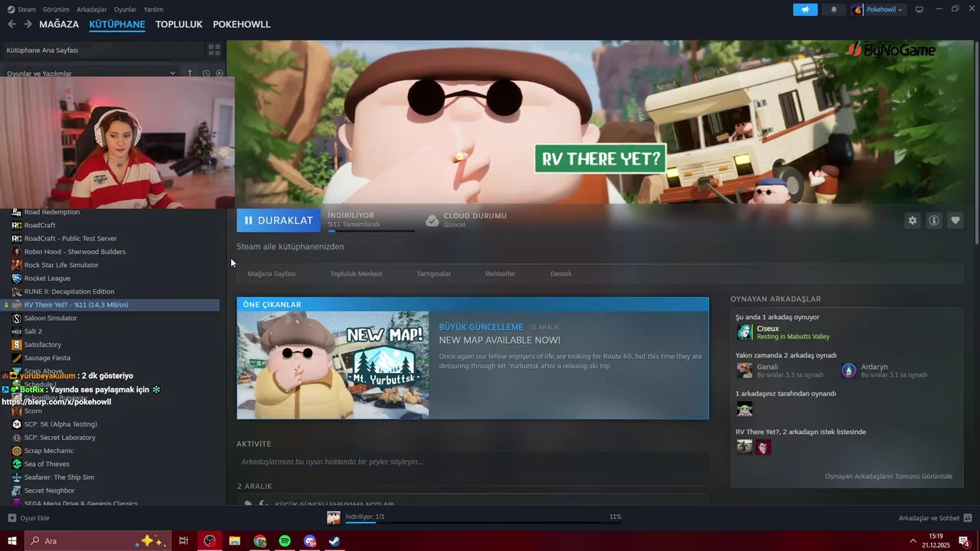Open Spotify from the Windows taskbar

[x=285, y=541]
